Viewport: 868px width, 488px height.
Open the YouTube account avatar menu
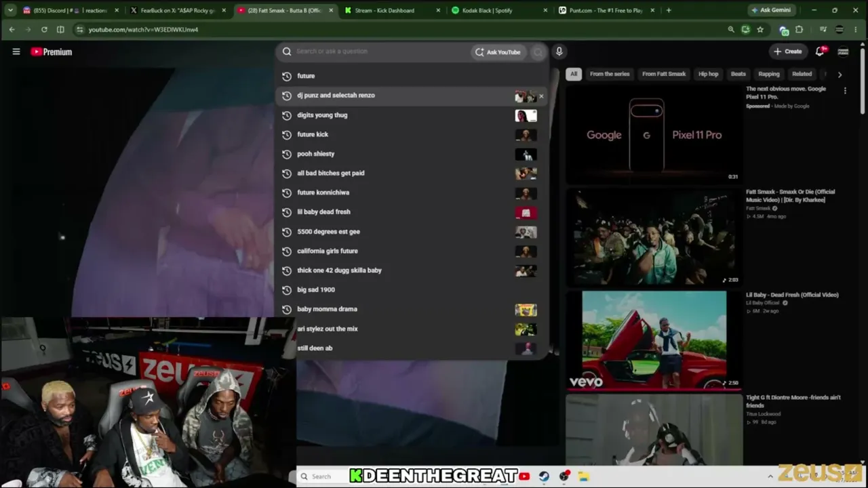pyautogui.click(x=844, y=52)
